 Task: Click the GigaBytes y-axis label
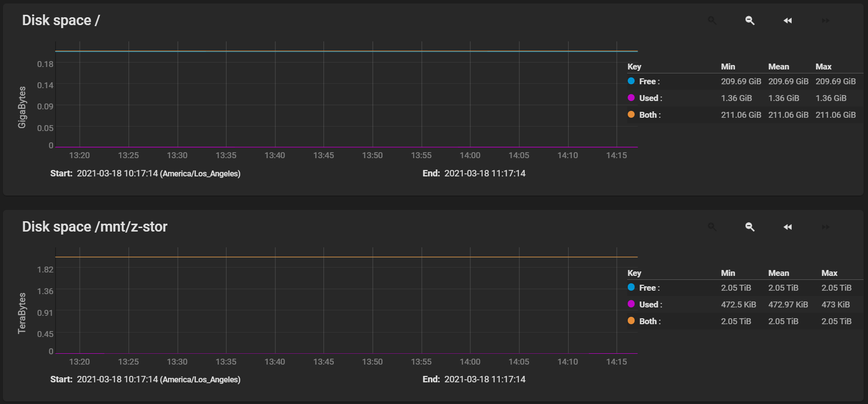[22, 107]
